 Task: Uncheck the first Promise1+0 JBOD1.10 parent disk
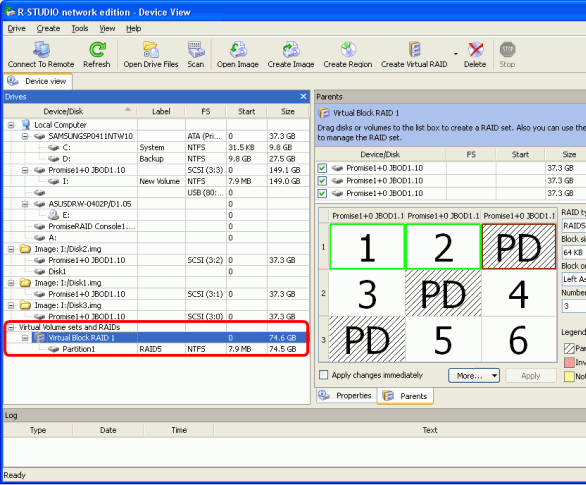click(322, 168)
